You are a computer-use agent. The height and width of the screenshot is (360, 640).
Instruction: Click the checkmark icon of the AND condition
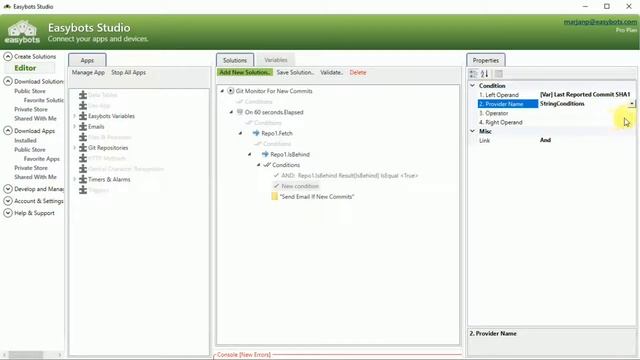[276, 176]
